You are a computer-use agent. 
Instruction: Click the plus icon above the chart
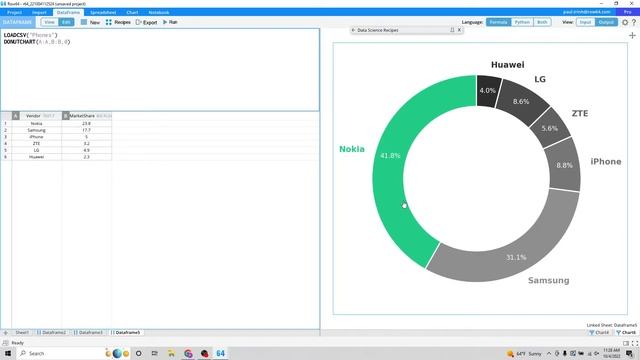click(632, 36)
